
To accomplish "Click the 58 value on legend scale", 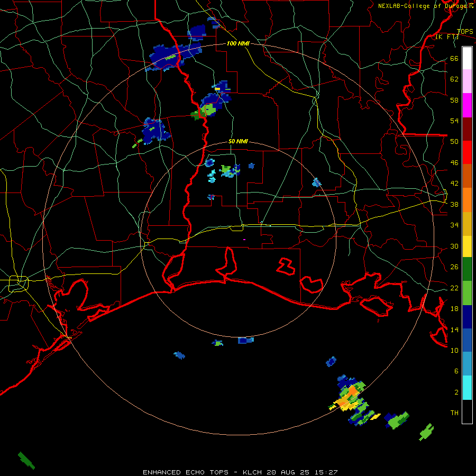I will coord(454,100).
